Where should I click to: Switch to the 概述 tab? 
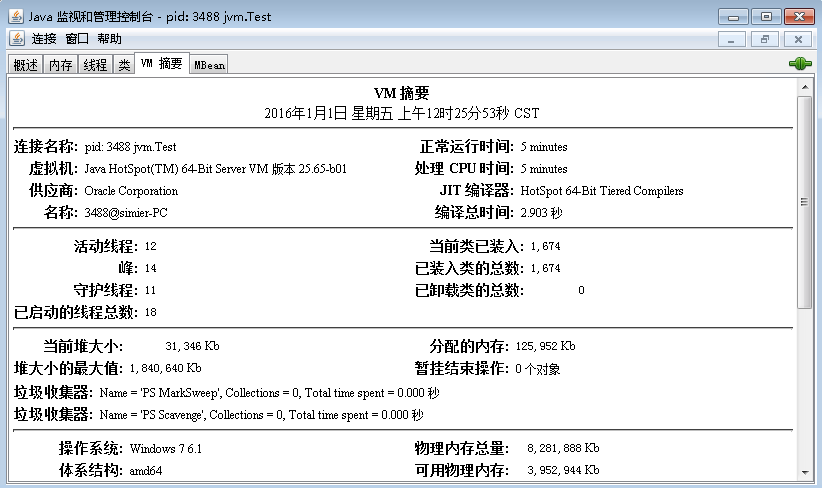coord(26,65)
